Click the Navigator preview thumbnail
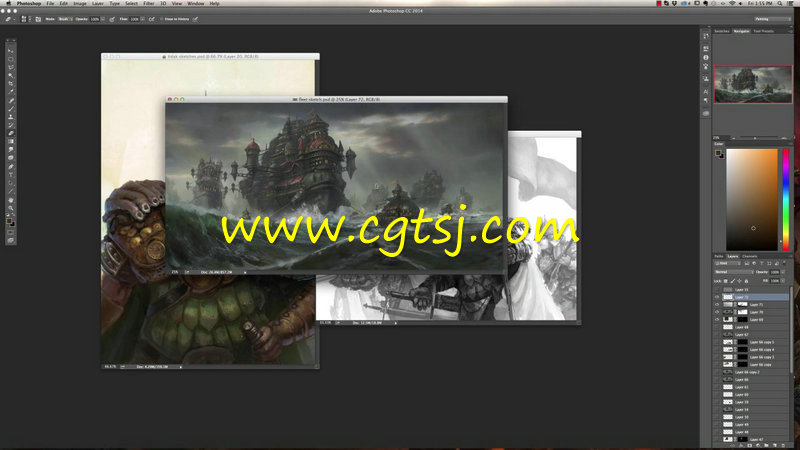 [753, 84]
